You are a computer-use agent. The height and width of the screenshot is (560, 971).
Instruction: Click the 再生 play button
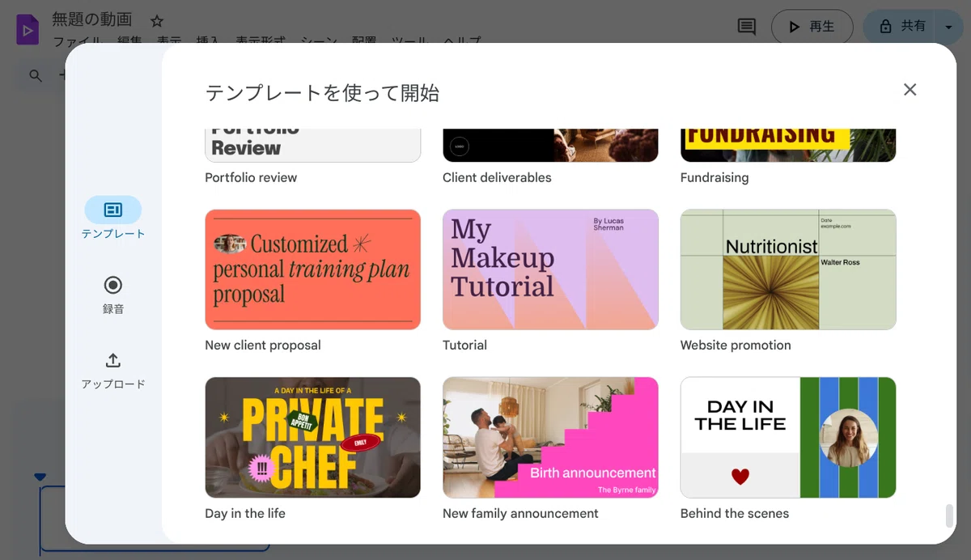(x=812, y=27)
